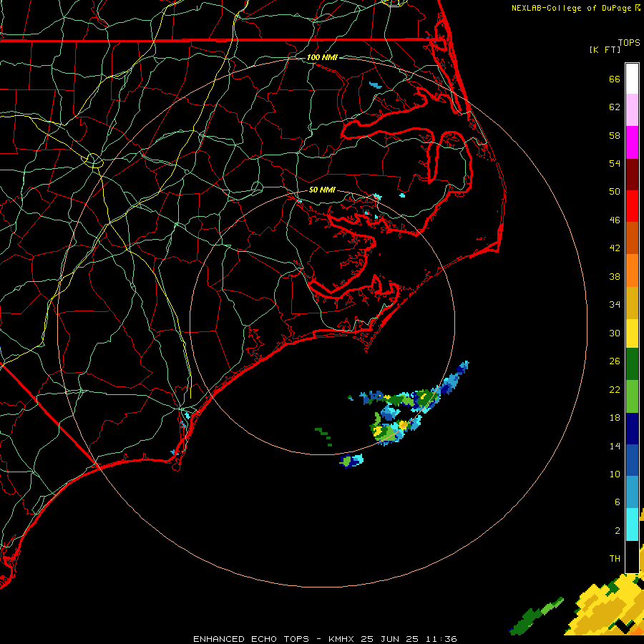
Task: Click the 'KMHX' radar site identifier
Action: (x=341, y=639)
